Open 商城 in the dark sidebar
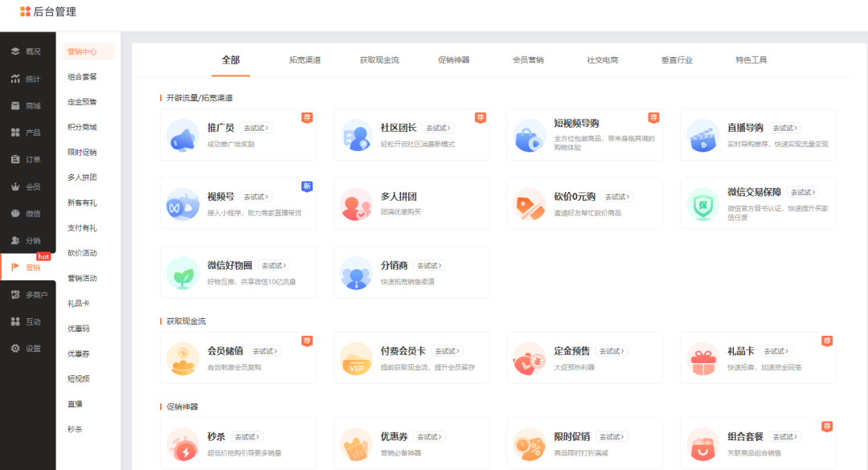 point(27,106)
